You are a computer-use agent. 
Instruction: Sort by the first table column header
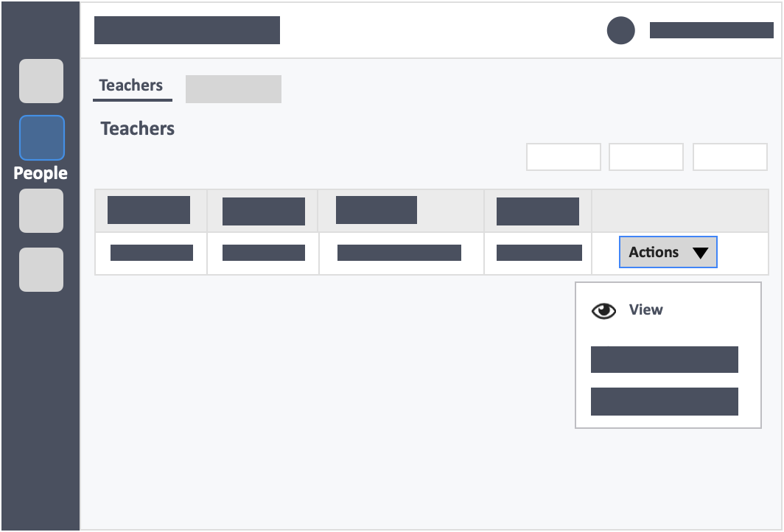(x=149, y=210)
